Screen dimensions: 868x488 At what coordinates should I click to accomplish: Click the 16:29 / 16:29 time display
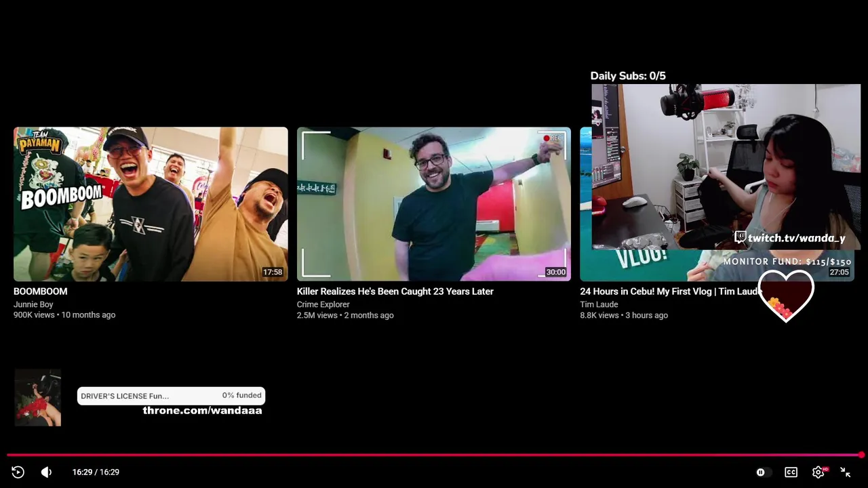click(x=96, y=472)
